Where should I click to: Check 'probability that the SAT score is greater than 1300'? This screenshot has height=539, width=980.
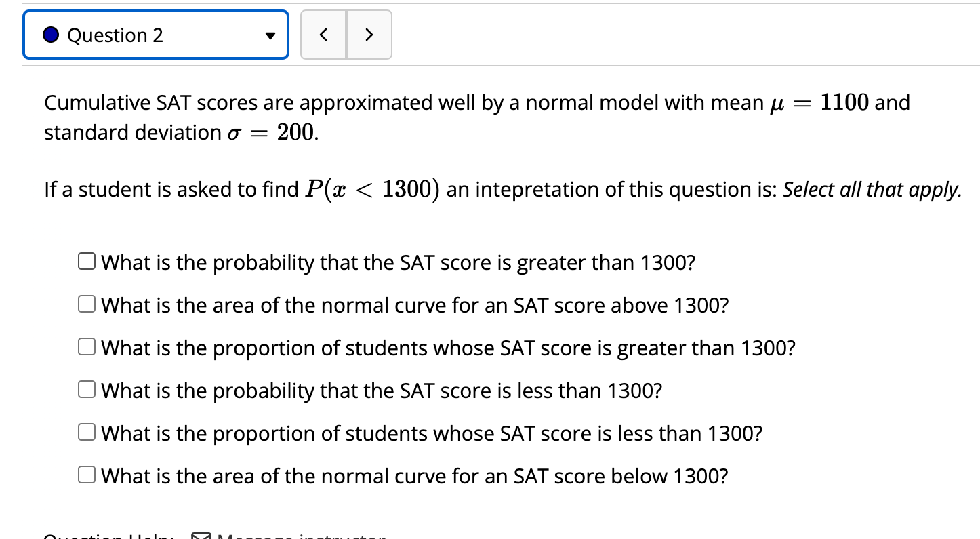coord(87,260)
